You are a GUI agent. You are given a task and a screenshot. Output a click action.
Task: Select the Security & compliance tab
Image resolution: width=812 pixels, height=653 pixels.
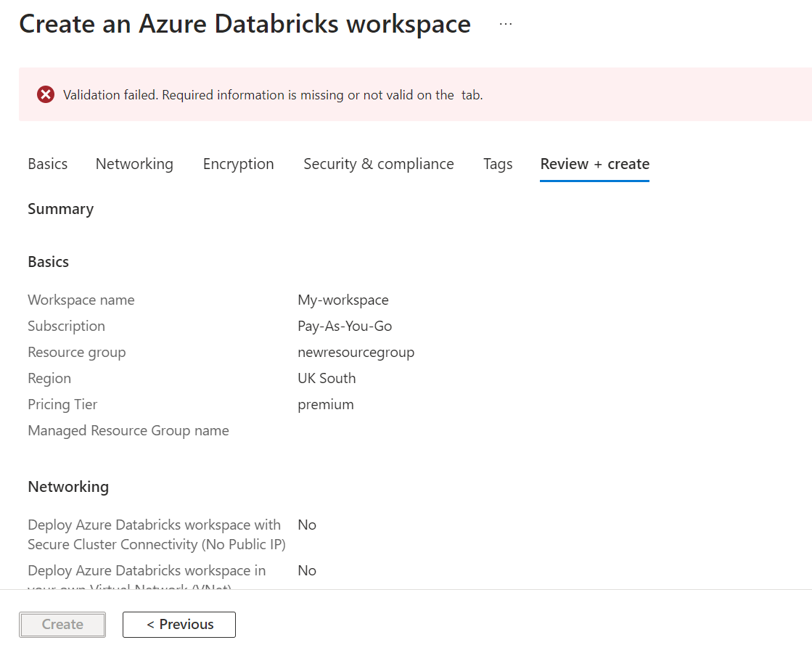click(379, 164)
